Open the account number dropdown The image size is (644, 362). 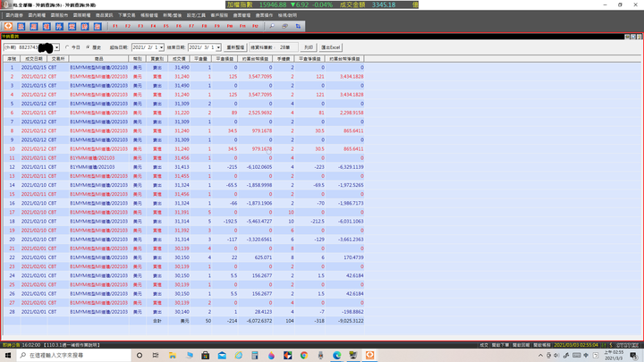point(56,47)
